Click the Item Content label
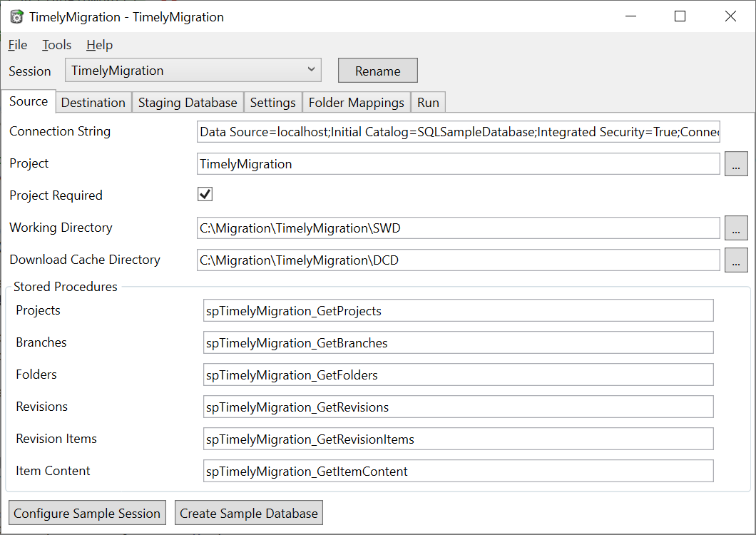This screenshot has height=535, width=756. (53, 471)
